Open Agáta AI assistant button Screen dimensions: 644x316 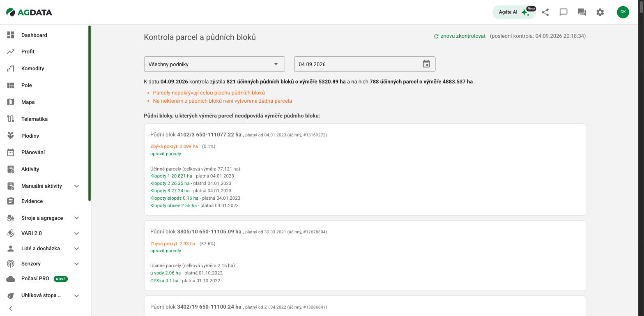tap(514, 12)
